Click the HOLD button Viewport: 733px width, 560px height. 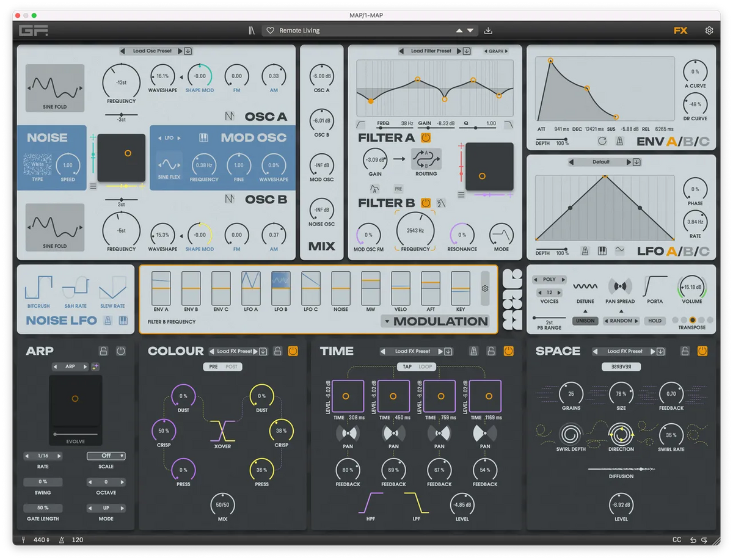click(x=655, y=321)
